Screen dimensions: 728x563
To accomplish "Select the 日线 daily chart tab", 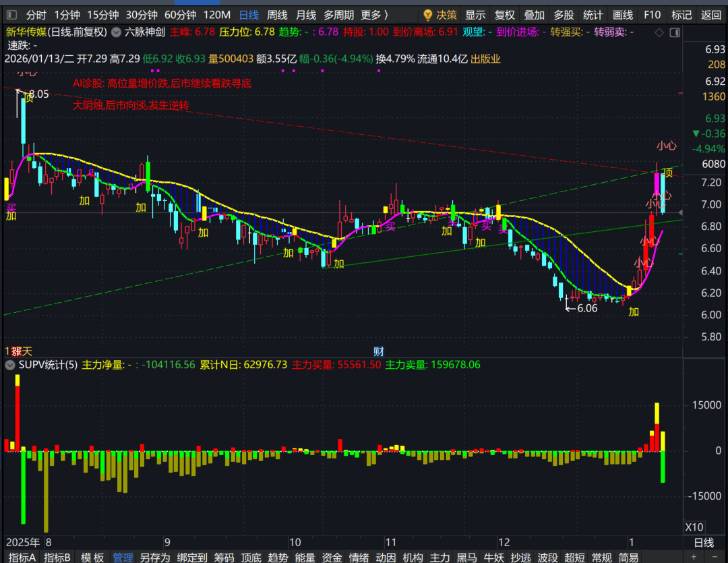I will pyautogui.click(x=249, y=16).
